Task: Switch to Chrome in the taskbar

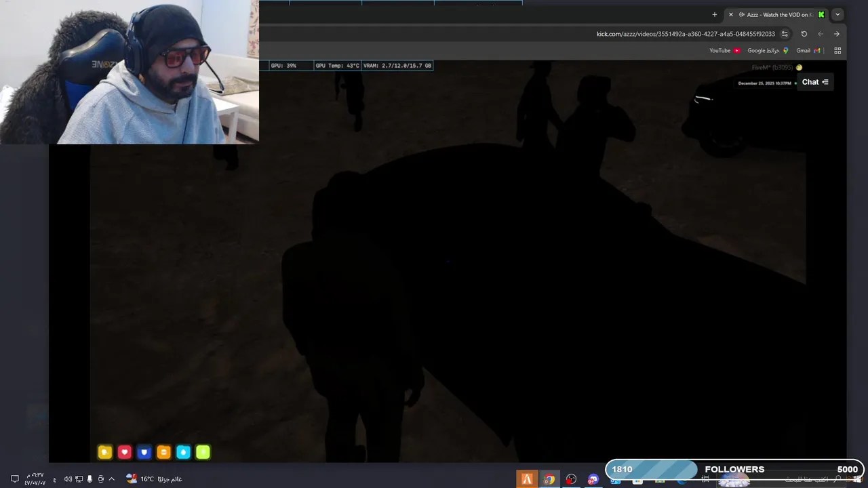Action: 549,479
